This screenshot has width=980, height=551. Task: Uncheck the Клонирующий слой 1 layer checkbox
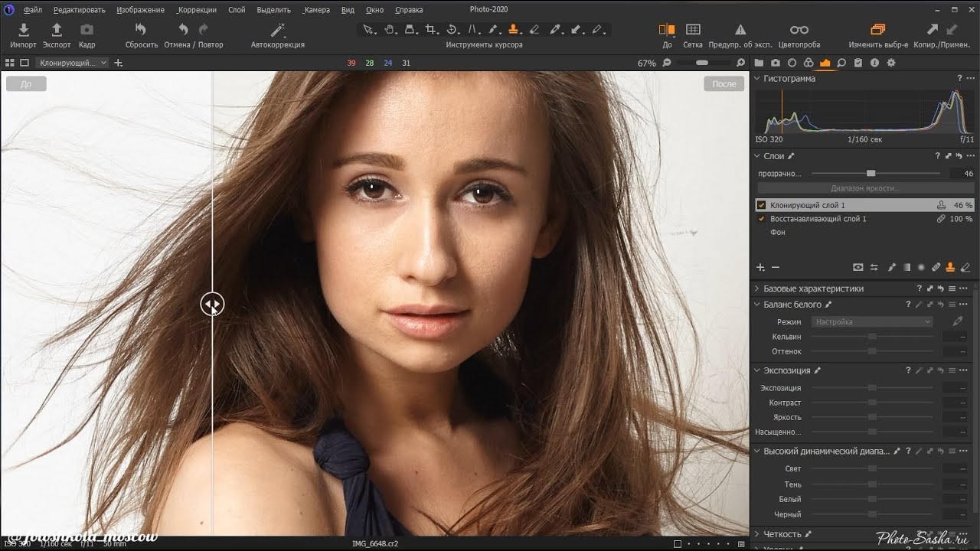coord(761,205)
